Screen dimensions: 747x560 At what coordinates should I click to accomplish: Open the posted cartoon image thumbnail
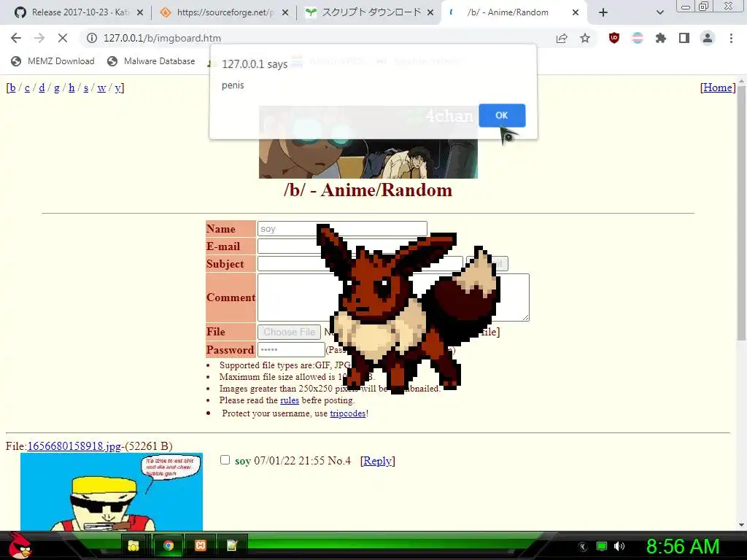[112, 491]
